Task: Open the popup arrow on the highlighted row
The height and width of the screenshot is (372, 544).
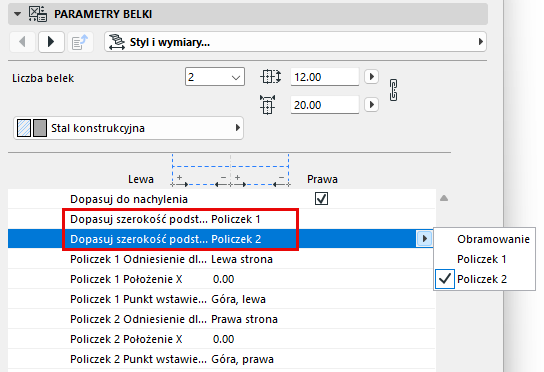Action: tap(424, 239)
